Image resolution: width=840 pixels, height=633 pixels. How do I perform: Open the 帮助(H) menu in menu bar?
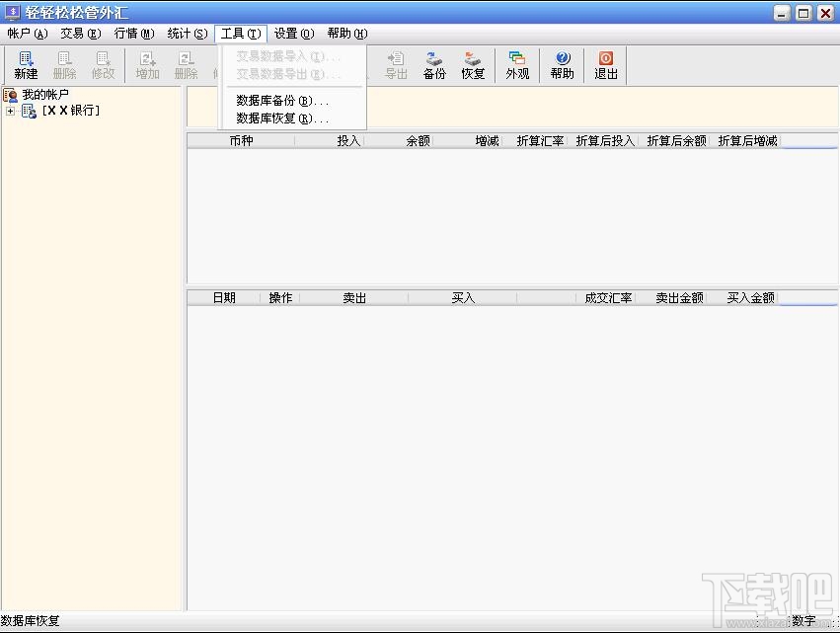click(x=347, y=34)
